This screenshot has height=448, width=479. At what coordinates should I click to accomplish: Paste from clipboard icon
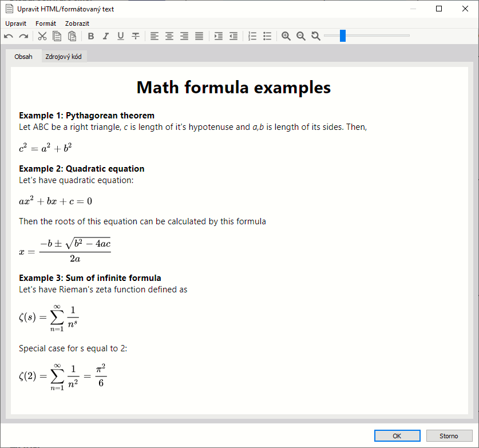point(72,36)
